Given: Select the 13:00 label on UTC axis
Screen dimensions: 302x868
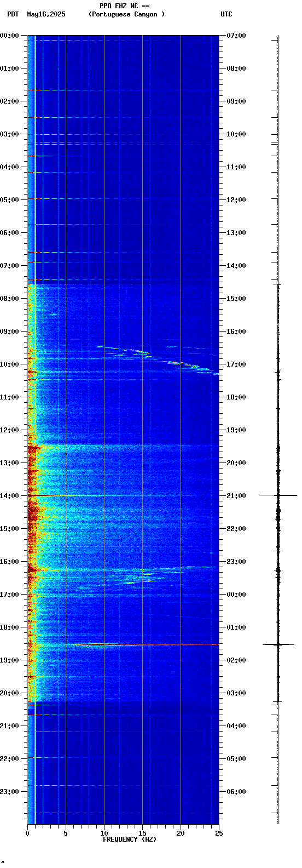Looking at the screenshot, I should [236, 233].
